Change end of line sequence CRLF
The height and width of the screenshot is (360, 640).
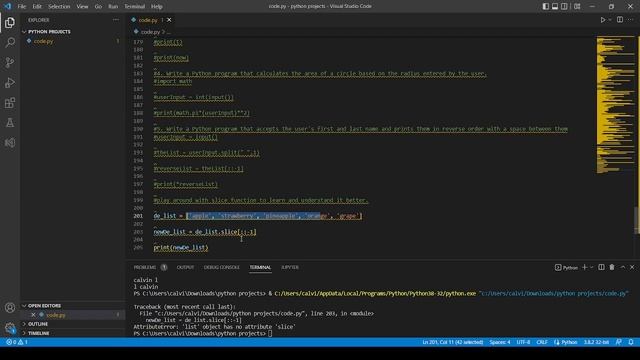coord(542,342)
